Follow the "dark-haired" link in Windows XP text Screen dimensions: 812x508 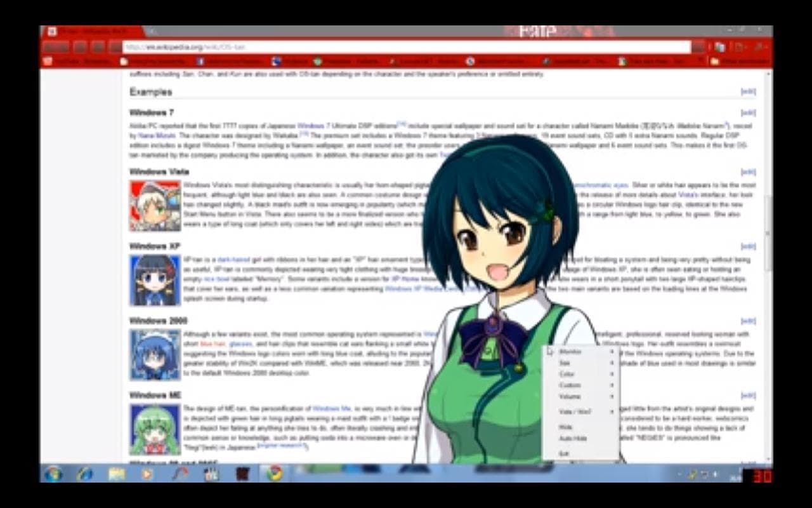click(232, 260)
